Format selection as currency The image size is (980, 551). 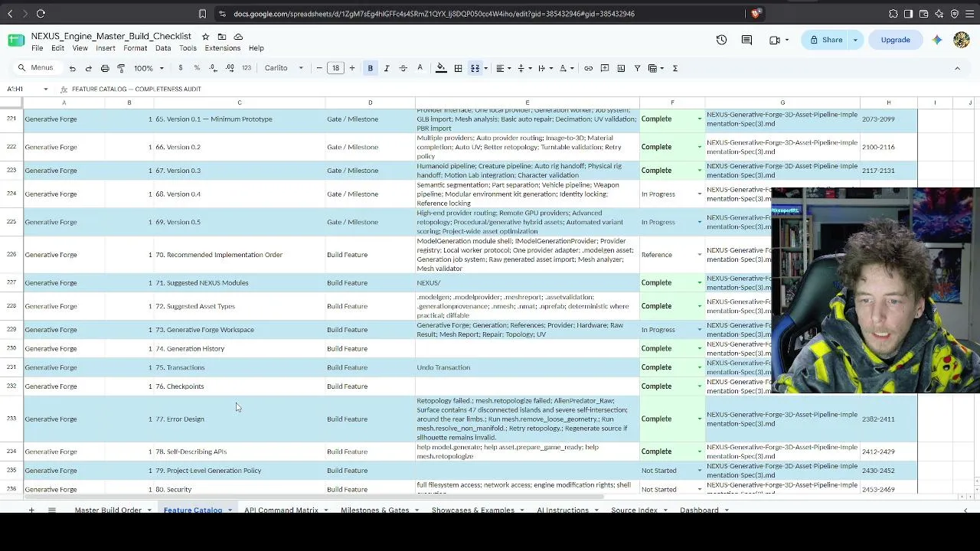[x=181, y=68]
